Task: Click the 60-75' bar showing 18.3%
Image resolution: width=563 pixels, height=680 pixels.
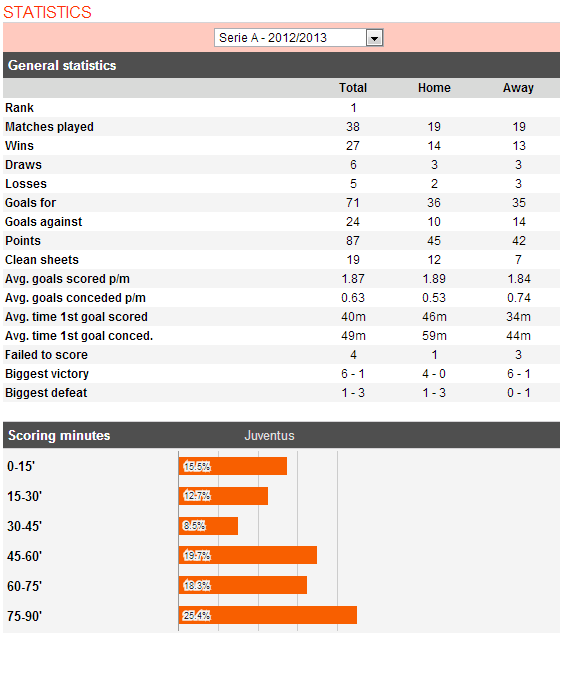Action: tap(243, 585)
